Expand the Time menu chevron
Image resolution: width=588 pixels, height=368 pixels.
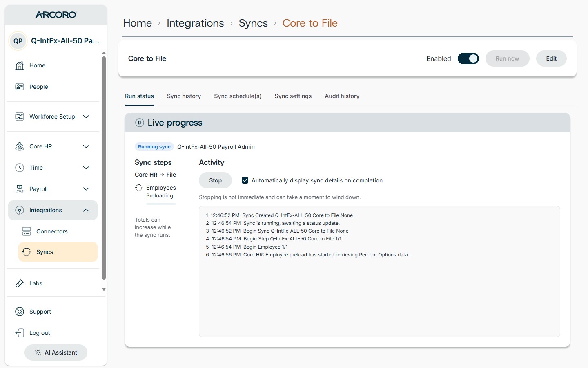point(86,168)
